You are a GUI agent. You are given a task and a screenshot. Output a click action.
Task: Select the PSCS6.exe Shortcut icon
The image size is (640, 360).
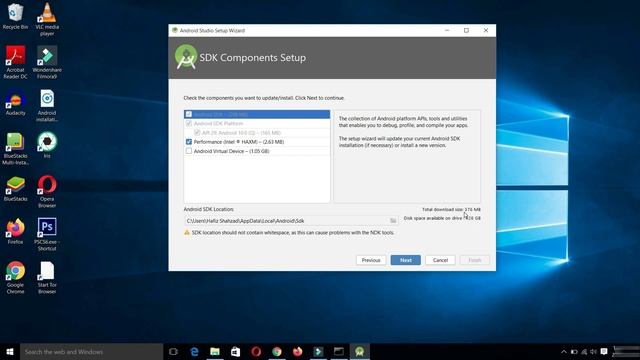(47, 234)
